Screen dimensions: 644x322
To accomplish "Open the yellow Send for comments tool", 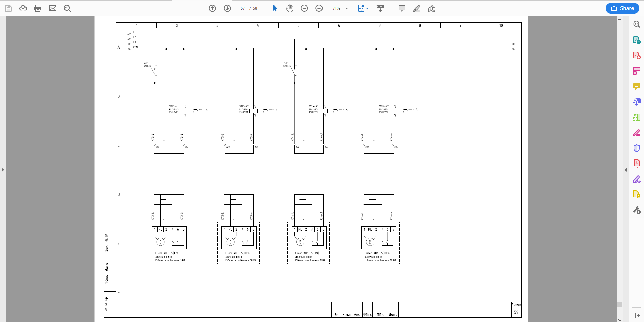I will (637, 194).
